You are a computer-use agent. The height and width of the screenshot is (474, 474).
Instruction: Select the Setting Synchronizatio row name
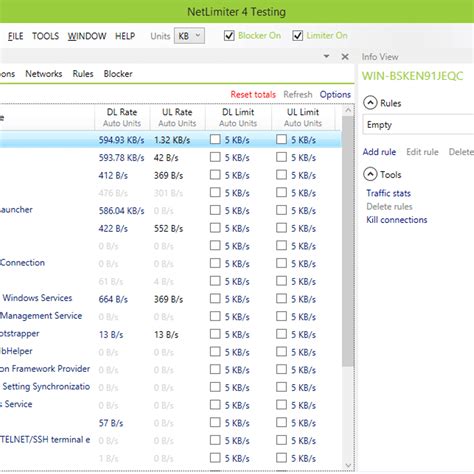tap(46, 387)
